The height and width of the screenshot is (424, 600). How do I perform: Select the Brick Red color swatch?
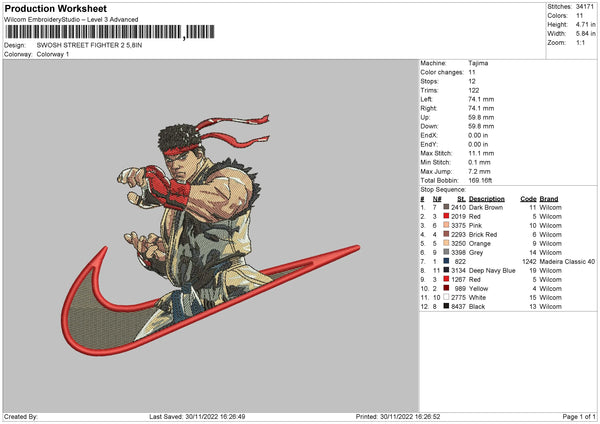[x=446, y=234]
